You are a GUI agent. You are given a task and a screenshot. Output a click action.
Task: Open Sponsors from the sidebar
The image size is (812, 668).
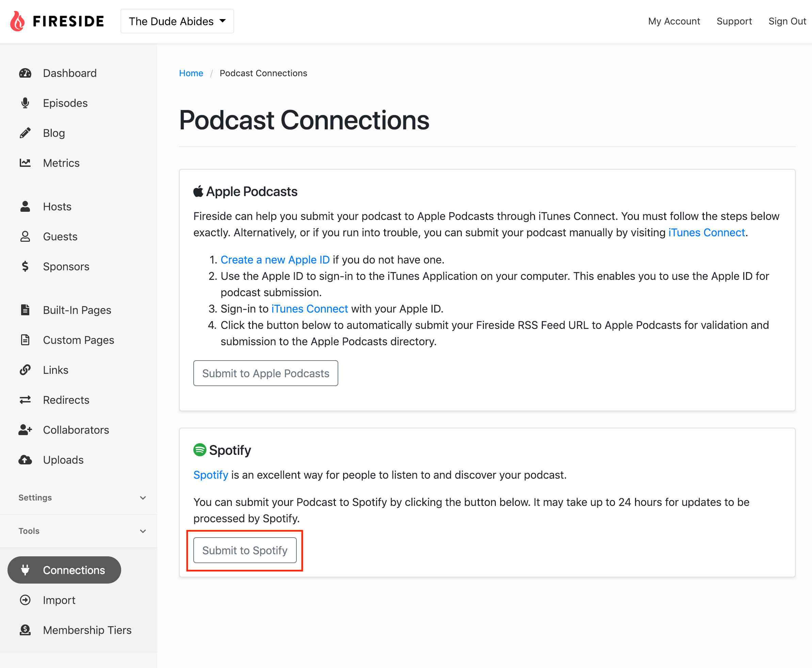point(66,266)
